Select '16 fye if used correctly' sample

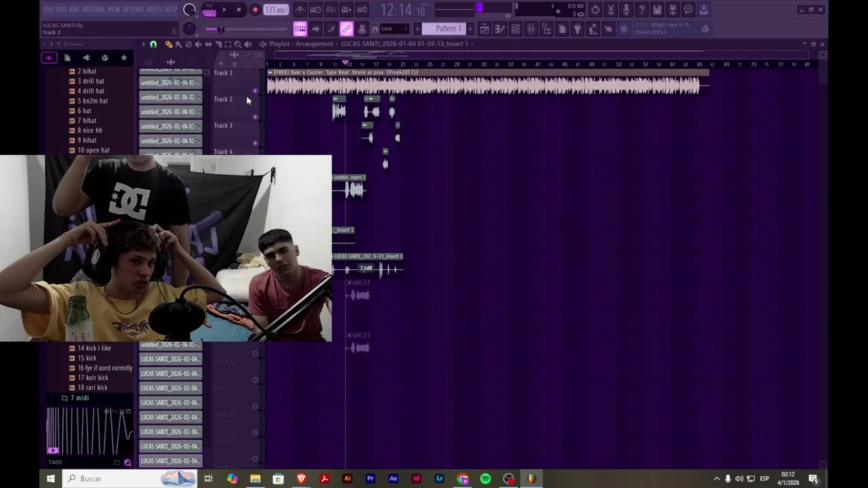tap(104, 368)
